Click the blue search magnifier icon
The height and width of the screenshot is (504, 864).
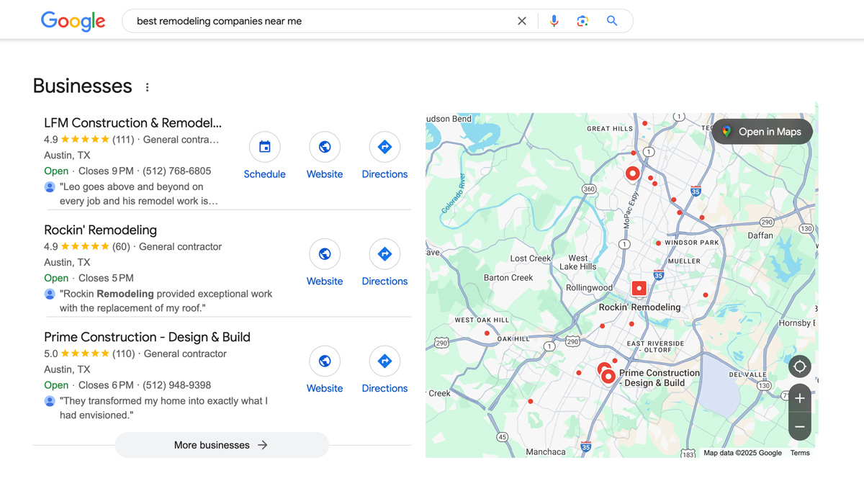pyautogui.click(x=611, y=20)
